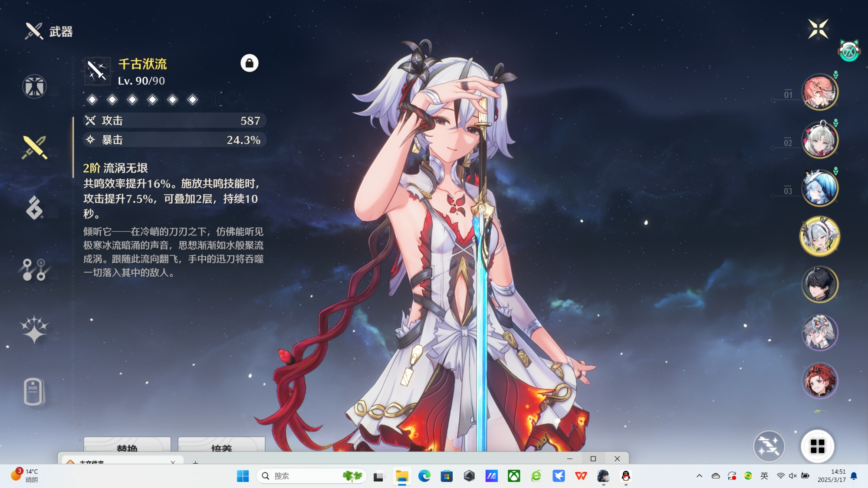Select the gray-haired character in slot 02
868x488 pixels.
(819, 140)
